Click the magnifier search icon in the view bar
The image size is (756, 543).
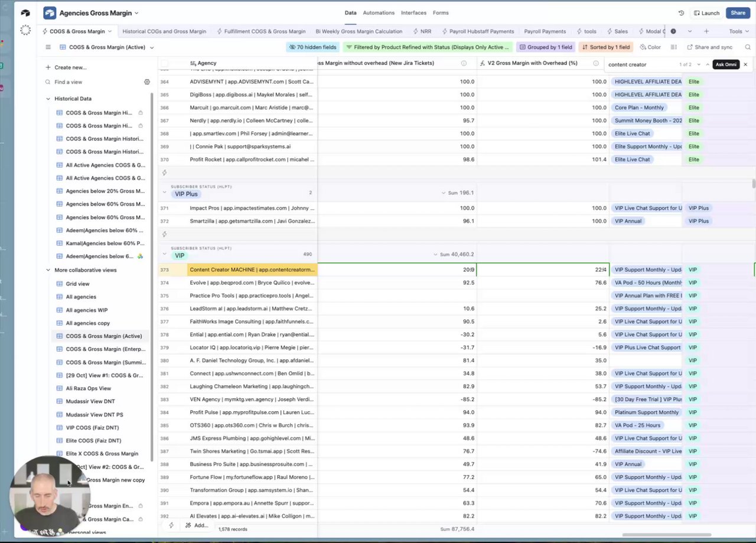(x=747, y=47)
